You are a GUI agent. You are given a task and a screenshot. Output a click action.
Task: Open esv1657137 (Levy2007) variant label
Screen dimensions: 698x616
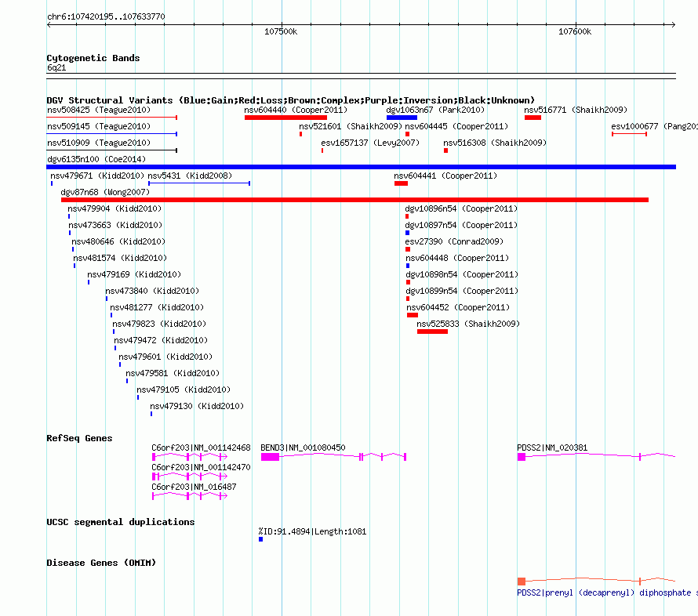[x=370, y=143]
